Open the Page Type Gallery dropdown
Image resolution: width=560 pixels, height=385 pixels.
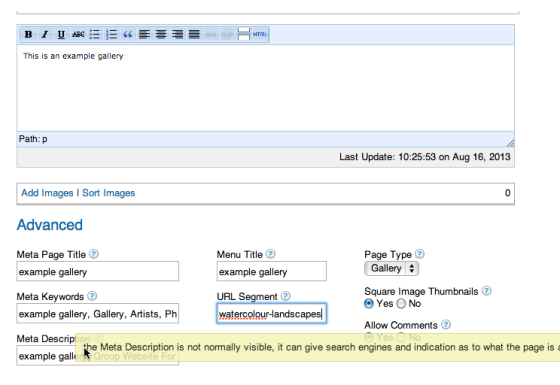[391, 269]
